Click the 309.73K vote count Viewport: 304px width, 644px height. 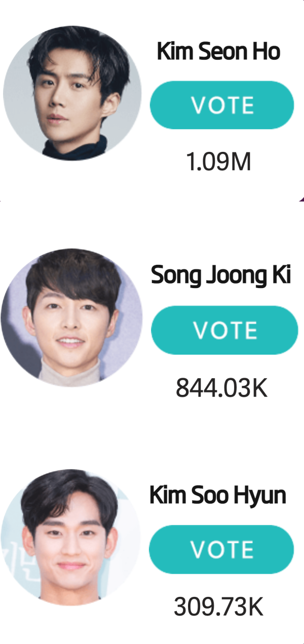point(219,607)
